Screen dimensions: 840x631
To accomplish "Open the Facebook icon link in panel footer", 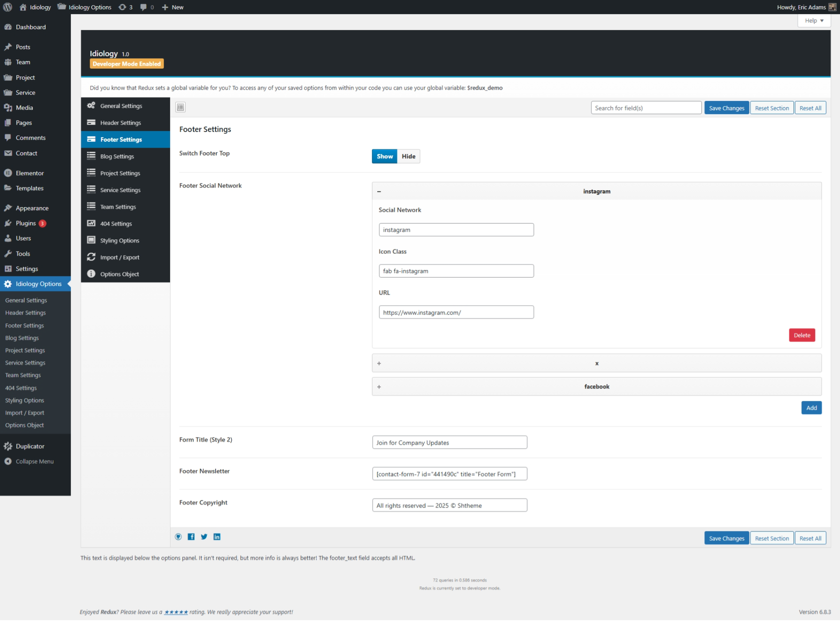I will (191, 537).
